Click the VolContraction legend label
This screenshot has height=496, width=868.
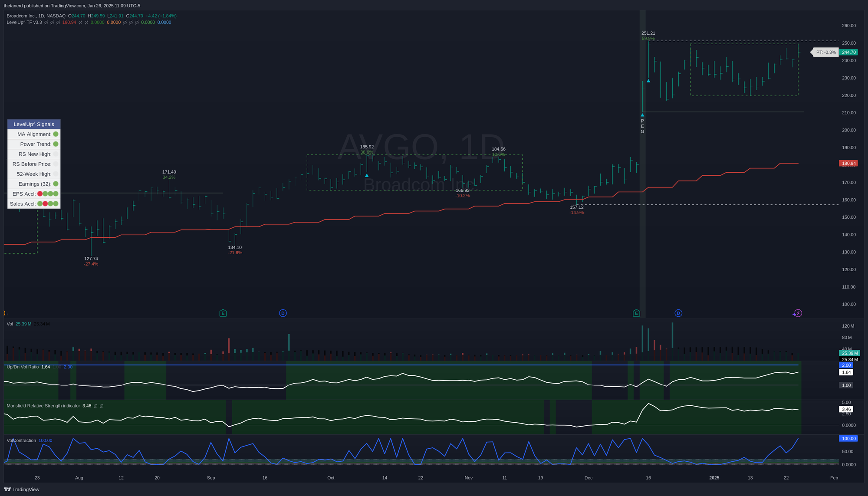(x=21, y=440)
